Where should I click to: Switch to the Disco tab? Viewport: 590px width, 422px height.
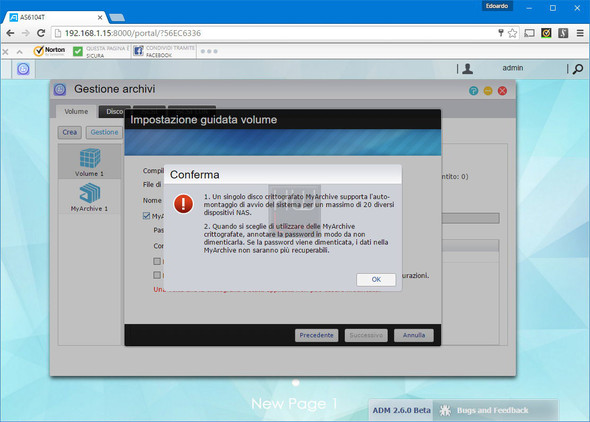pos(114,112)
